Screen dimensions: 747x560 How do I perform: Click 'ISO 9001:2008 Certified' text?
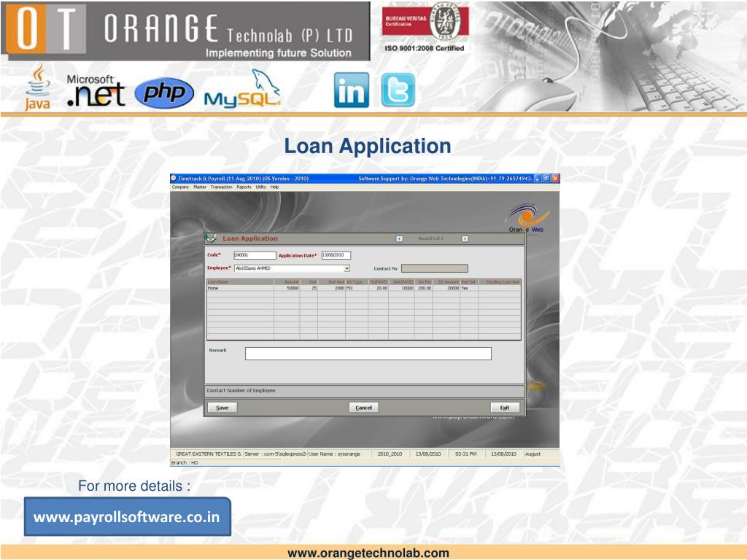[425, 48]
